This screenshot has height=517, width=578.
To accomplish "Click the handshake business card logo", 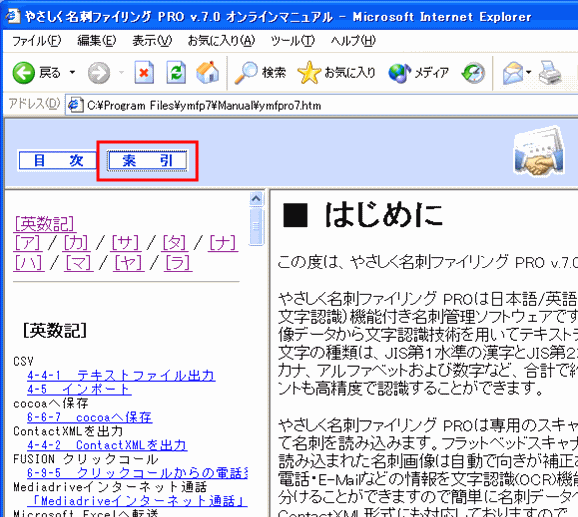I will [x=539, y=151].
